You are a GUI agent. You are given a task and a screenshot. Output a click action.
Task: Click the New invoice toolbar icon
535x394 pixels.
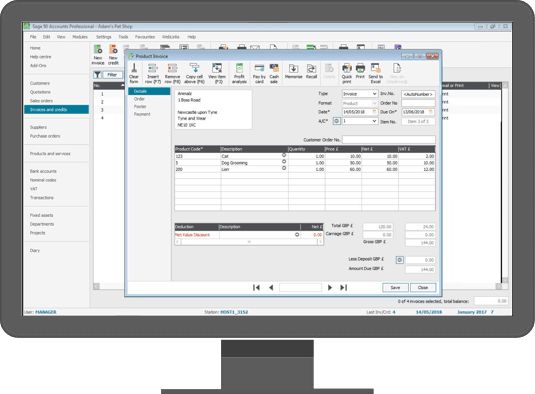click(98, 50)
